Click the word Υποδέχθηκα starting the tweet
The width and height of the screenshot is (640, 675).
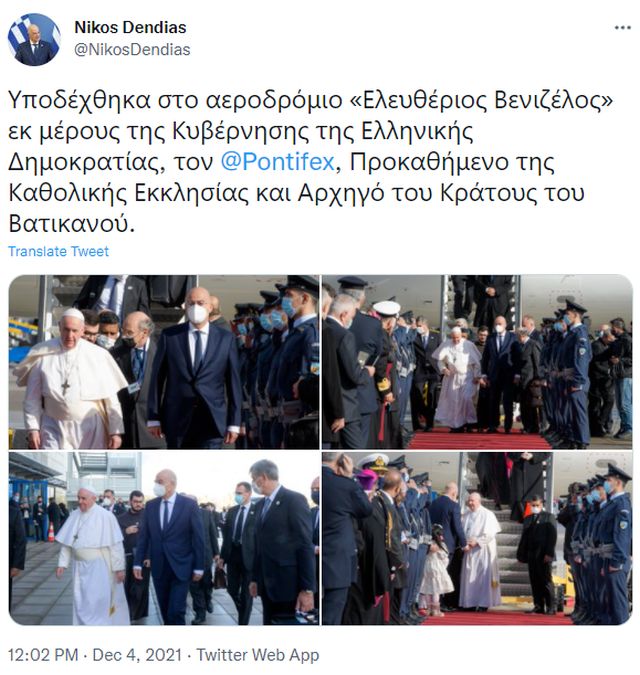80,100
